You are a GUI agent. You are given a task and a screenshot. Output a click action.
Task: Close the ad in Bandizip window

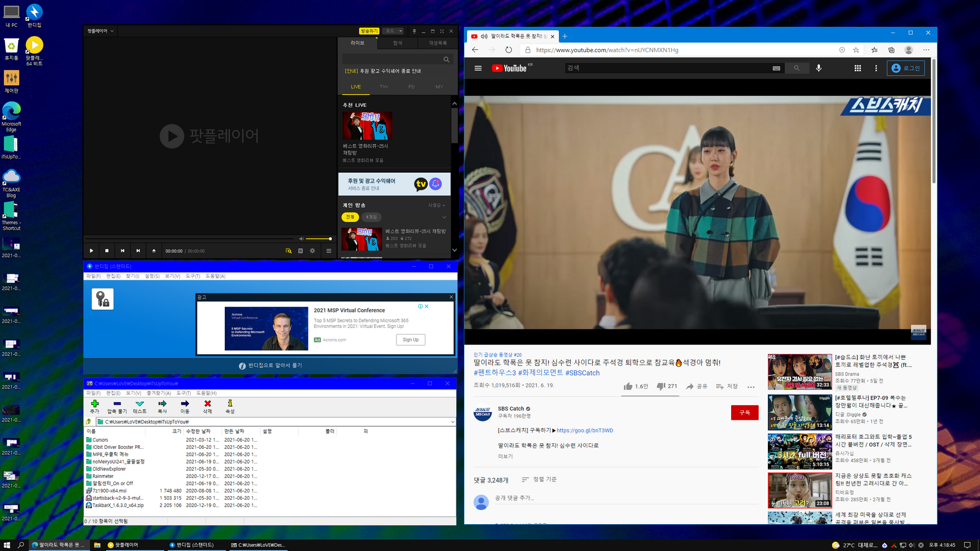[x=451, y=297]
